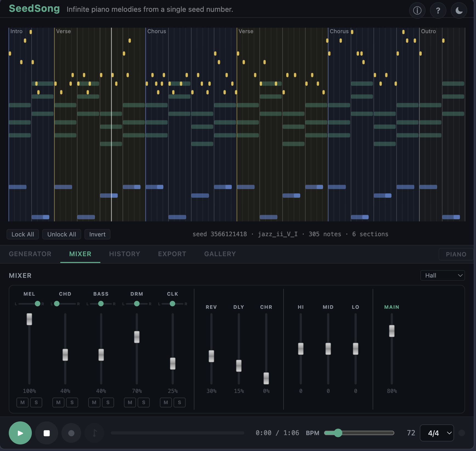Open the HISTORY tab
Screen dimensions: 476x451
coord(125,254)
